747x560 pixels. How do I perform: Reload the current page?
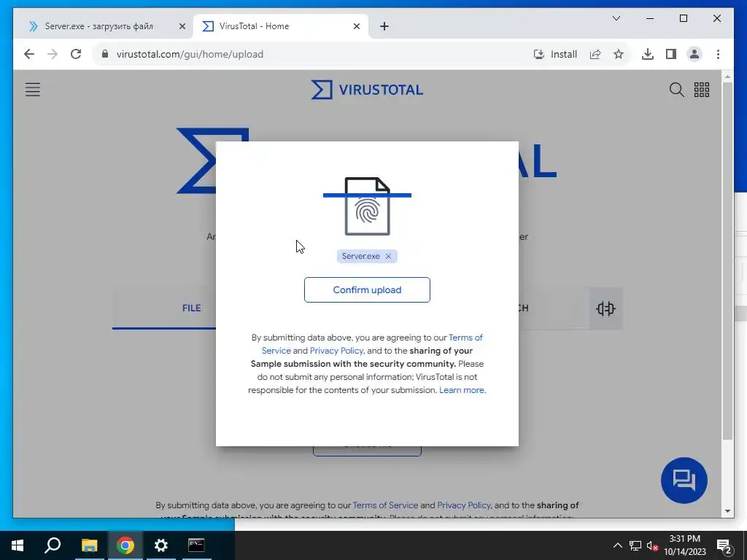[76, 54]
